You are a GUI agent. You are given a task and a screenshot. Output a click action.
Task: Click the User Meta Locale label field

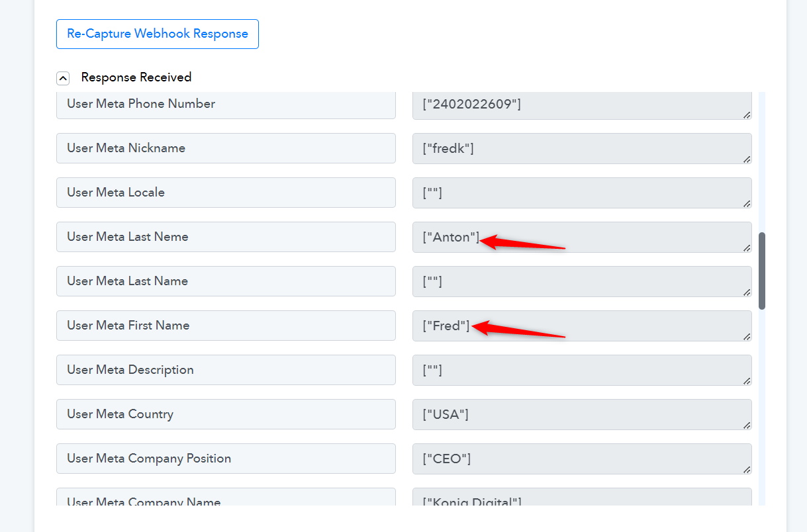coord(226,193)
